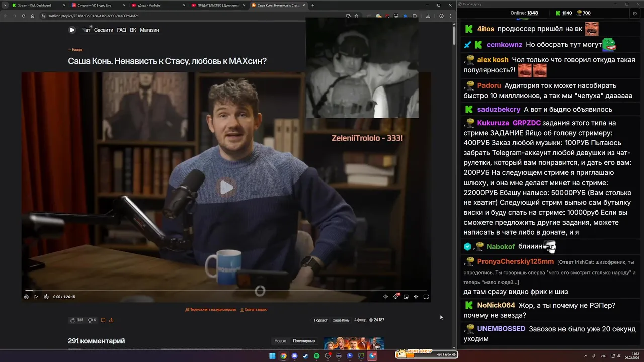Skip forward ten seconds in the video
The image size is (644, 362).
pos(46,297)
